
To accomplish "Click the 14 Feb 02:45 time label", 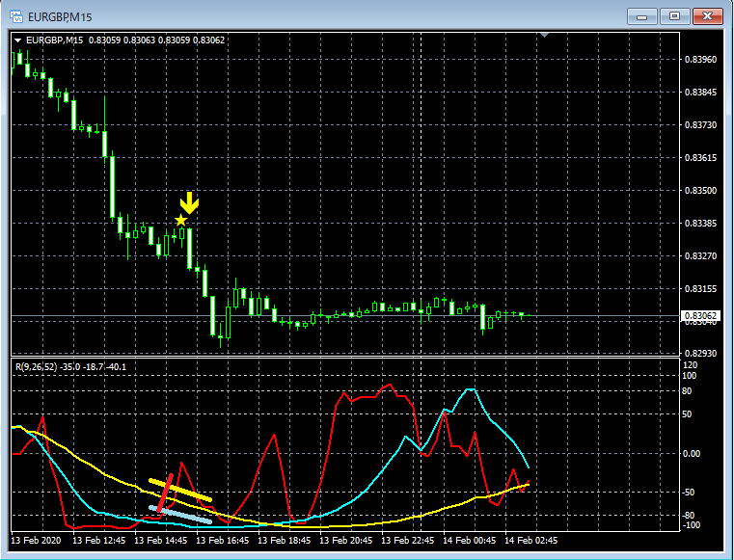I will coord(530,541).
